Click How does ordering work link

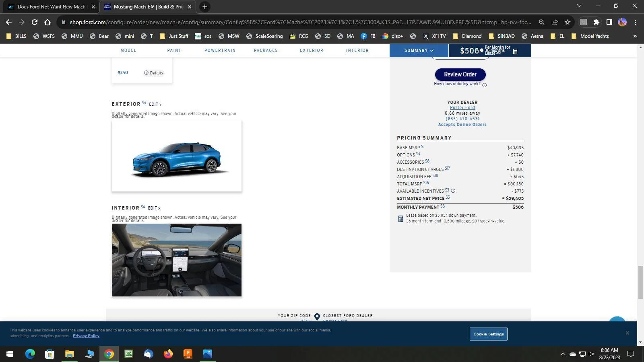[457, 84]
